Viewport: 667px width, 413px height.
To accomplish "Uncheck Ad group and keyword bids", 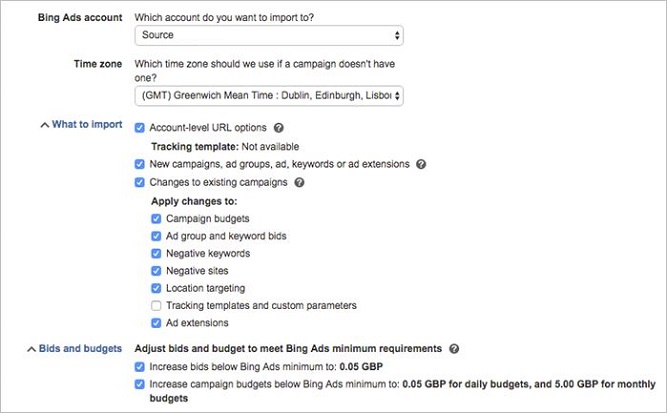I will click(156, 236).
